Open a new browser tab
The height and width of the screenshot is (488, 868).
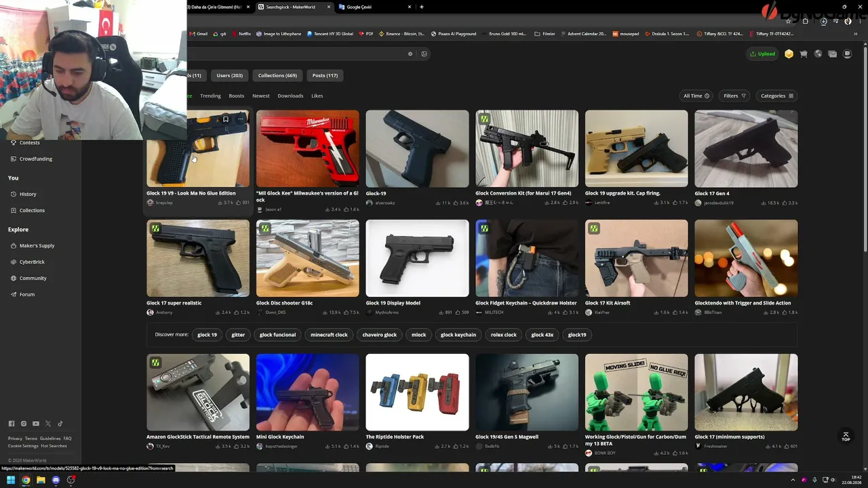click(x=422, y=7)
